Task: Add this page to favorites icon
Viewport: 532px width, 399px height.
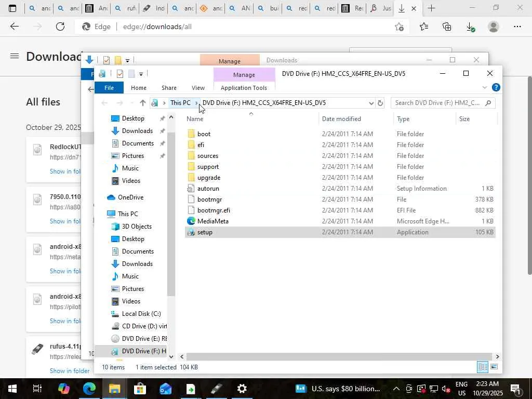Action: click(400, 27)
